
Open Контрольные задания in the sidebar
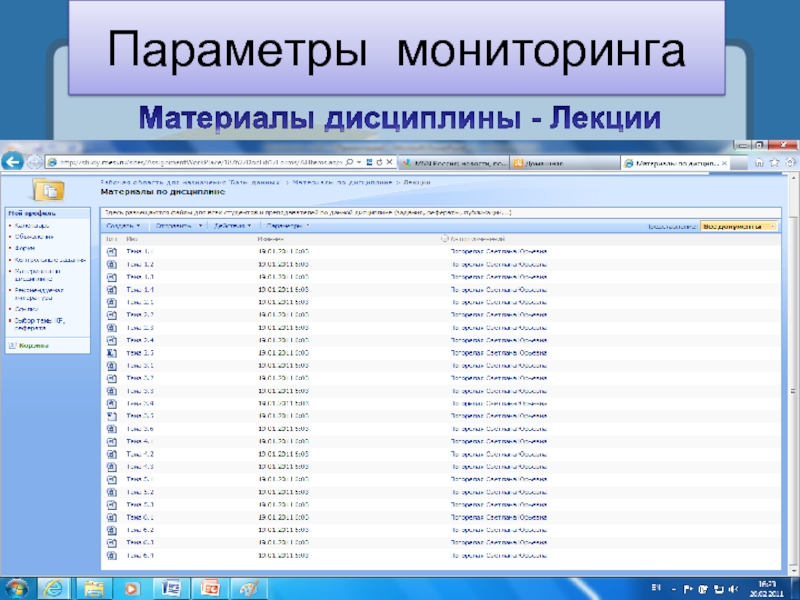point(50,260)
